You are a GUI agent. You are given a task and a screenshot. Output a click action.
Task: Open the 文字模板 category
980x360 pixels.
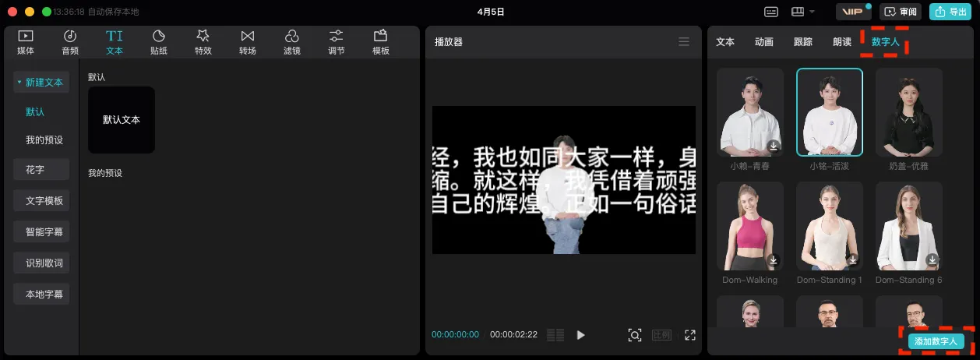[41, 200]
